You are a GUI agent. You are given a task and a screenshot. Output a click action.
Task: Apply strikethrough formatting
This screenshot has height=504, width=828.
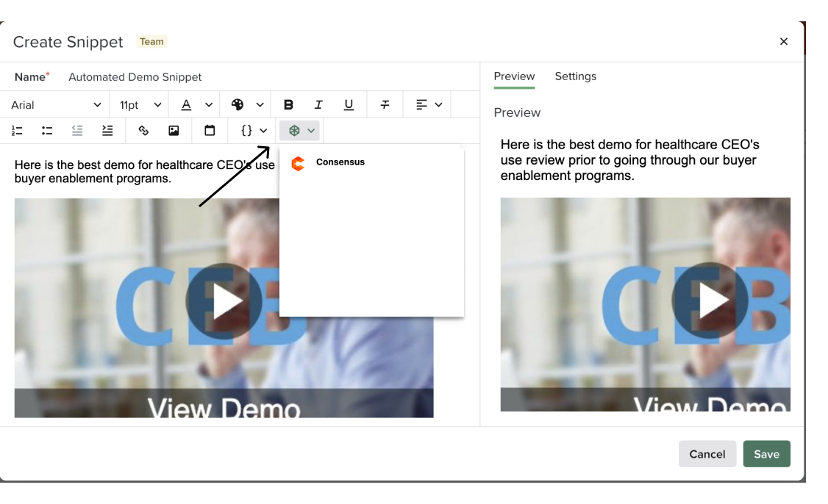pos(385,104)
